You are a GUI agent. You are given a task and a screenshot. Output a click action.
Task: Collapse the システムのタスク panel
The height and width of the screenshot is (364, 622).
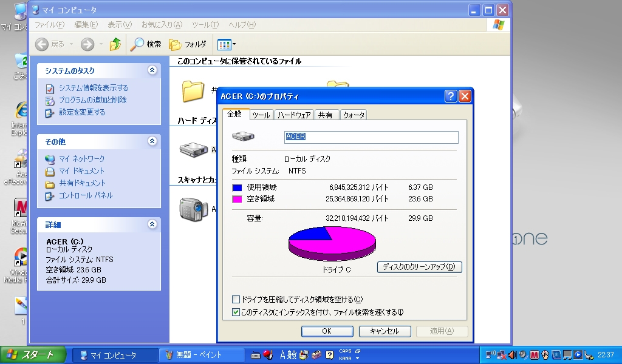coord(152,70)
